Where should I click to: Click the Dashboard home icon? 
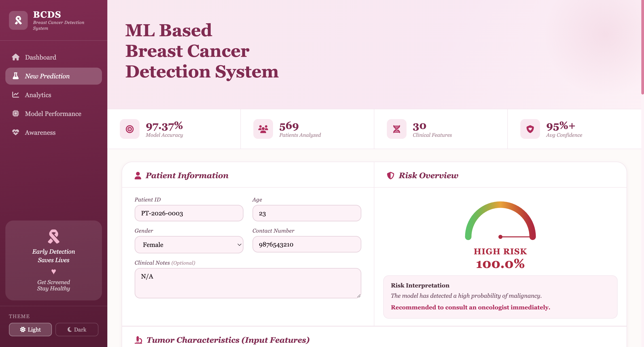pyautogui.click(x=15, y=57)
